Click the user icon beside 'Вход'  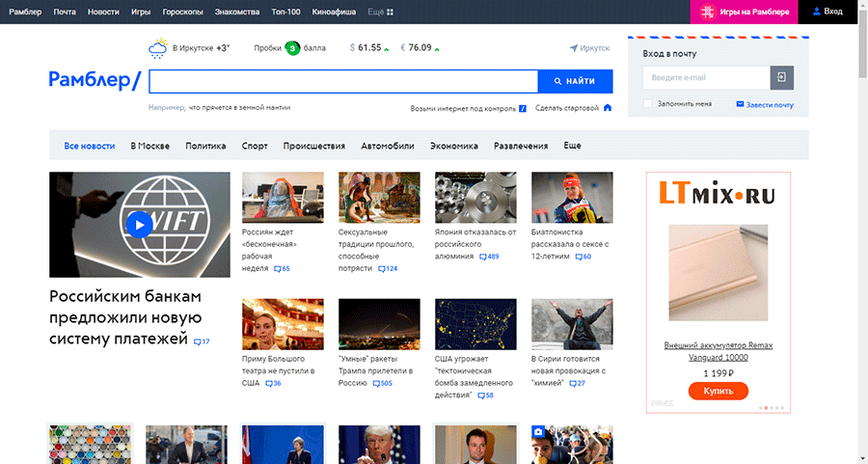tap(816, 12)
